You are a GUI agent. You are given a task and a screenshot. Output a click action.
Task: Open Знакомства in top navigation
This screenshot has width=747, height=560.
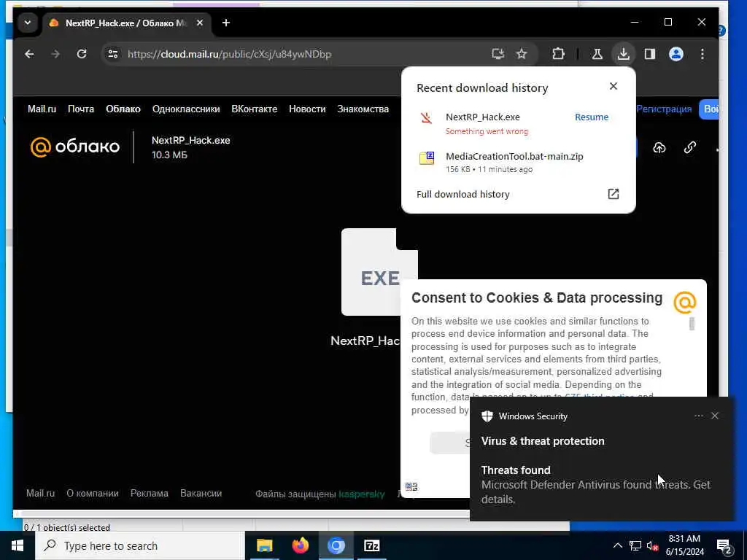[x=363, y=109]
